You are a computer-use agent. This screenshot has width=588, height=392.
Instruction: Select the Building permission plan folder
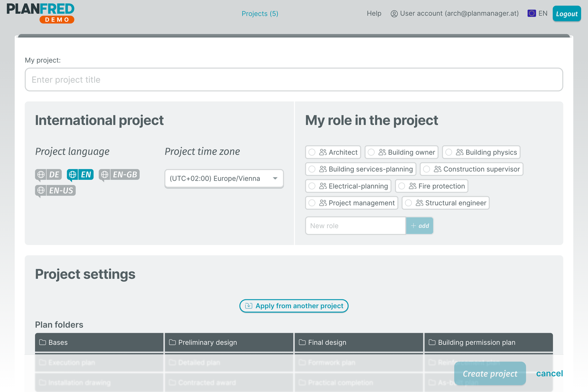489,342
